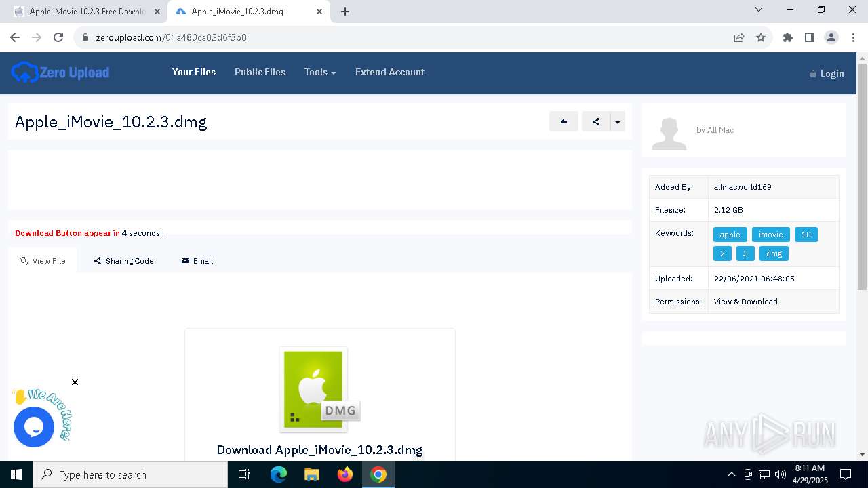Open Chrome three-dot menu
This screenshot has width=868, height=488.
click(x=853, y=37)
